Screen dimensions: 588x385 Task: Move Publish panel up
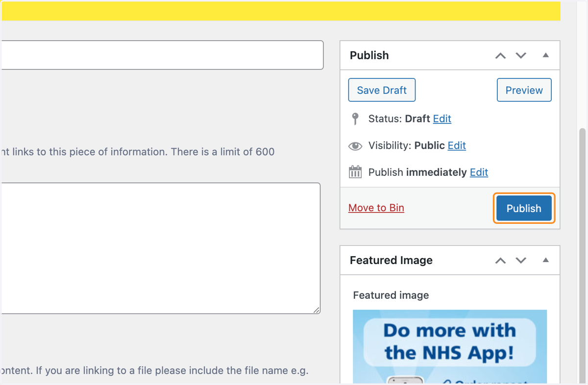point(500,55)
